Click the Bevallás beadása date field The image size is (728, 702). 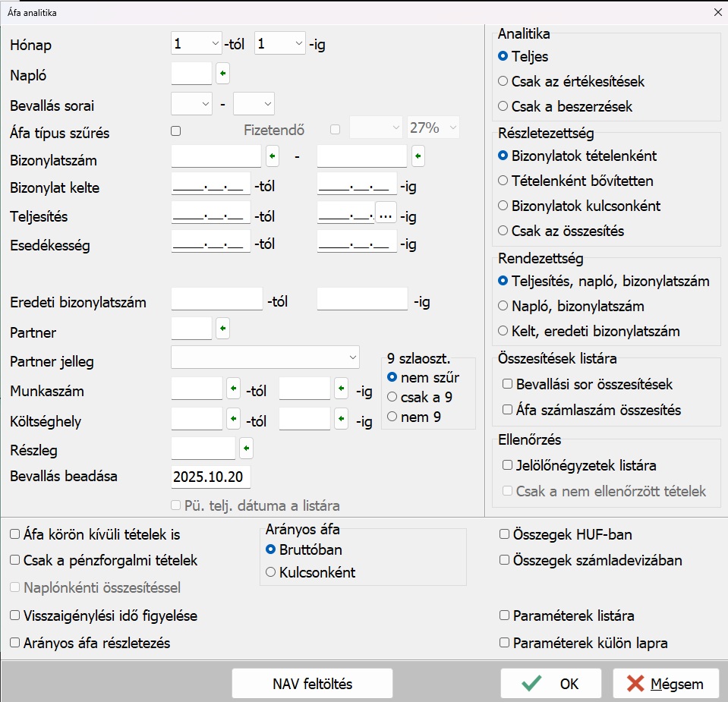tap(211, 477)
